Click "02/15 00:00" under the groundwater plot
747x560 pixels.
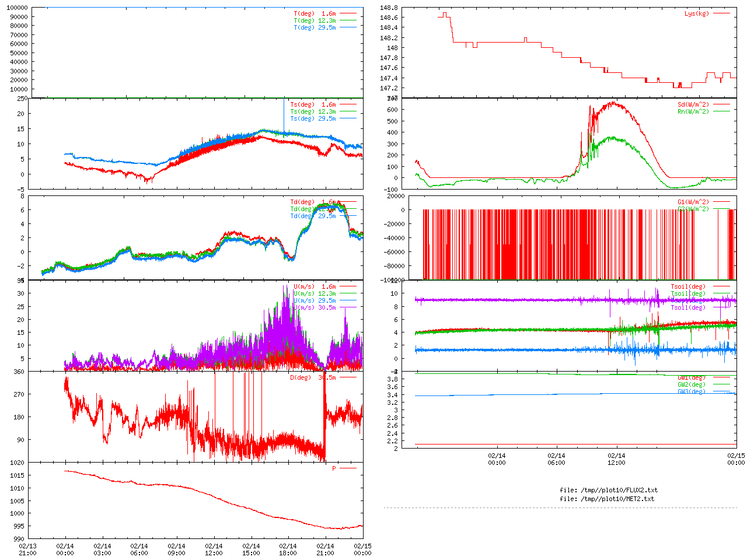[736, 459]
